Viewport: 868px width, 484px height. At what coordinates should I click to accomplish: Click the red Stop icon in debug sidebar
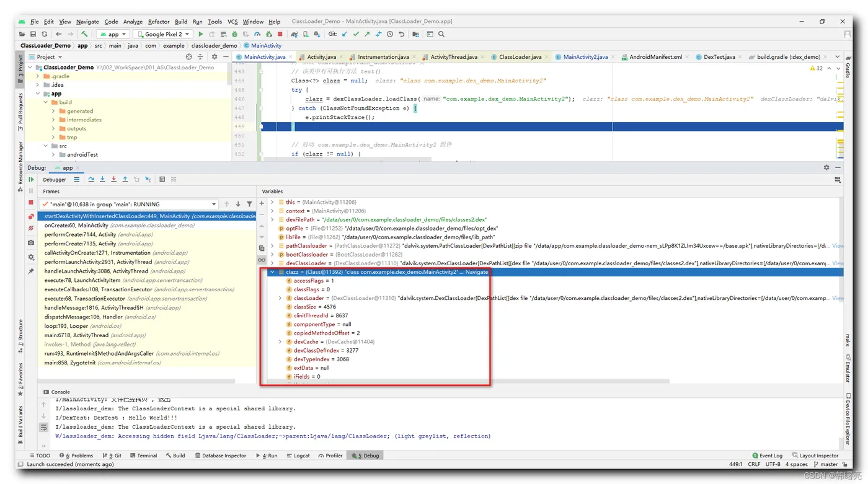click(31, 203)
